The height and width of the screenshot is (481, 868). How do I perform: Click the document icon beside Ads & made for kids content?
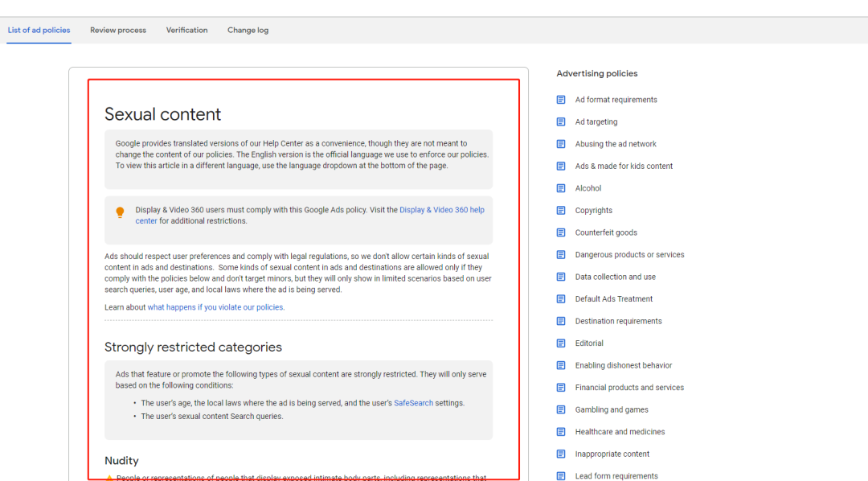(x=561, y=166)
